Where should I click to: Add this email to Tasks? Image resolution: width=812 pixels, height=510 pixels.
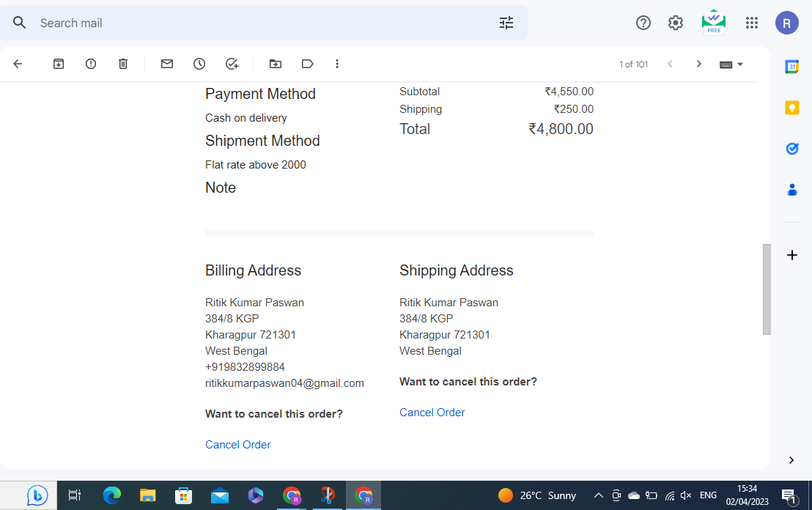pos(232,64)
